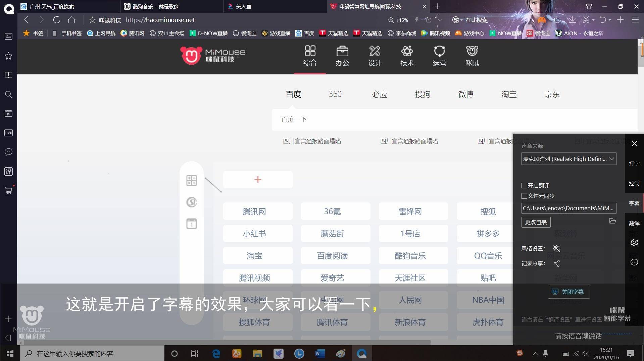Switch to 淘宝 search tab
Image resolution: width=644 pixels, height=361 pixels.
[x=509, y=94]
